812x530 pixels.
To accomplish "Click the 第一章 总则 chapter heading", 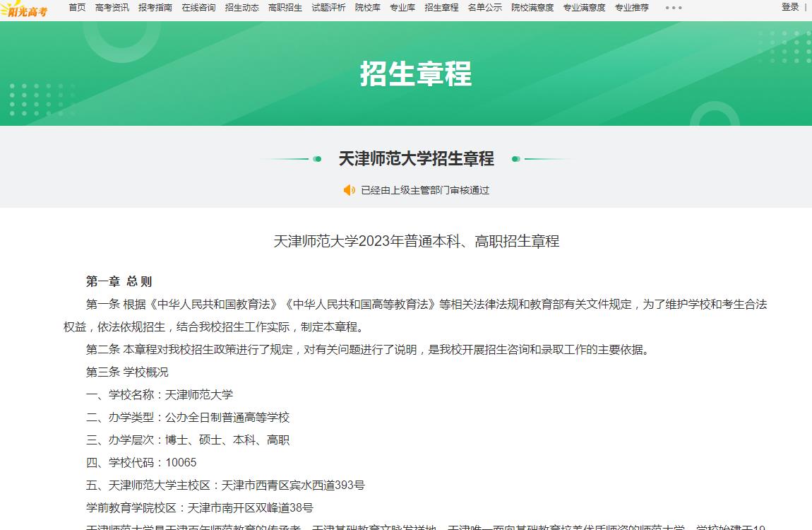I will point(119,281).
